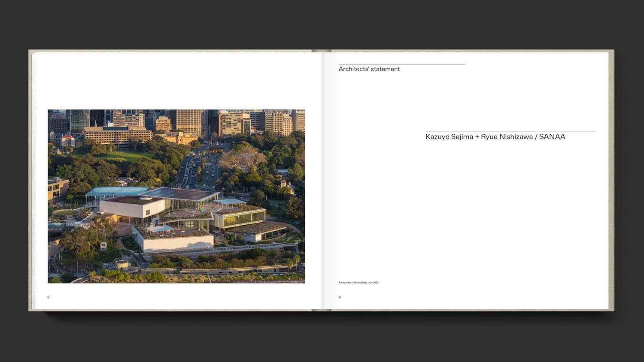The width and height of the screenshot is (644, 362).
Task: Click page number 8 on the left page
Action: [x=48, y=297]
